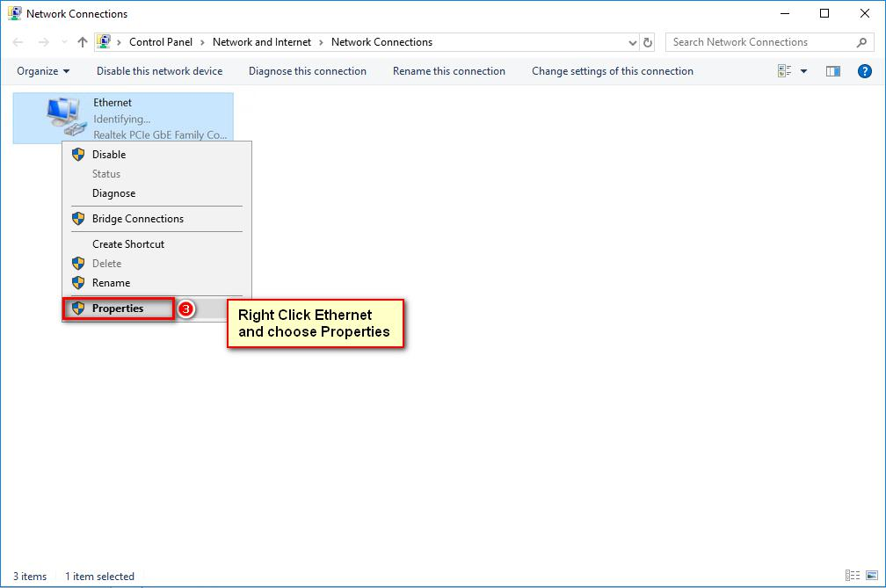The height and width of the screenshot is (588, 886).
Task: Expand chevron after Network and Internet
Action: [321, 42]
